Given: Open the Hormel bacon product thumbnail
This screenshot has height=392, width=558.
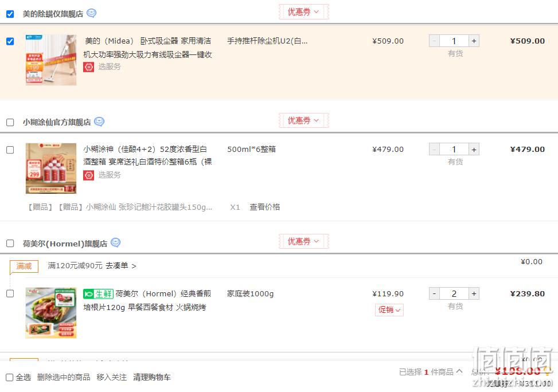Looking at the screenshot, I should [x=51, y=313].
